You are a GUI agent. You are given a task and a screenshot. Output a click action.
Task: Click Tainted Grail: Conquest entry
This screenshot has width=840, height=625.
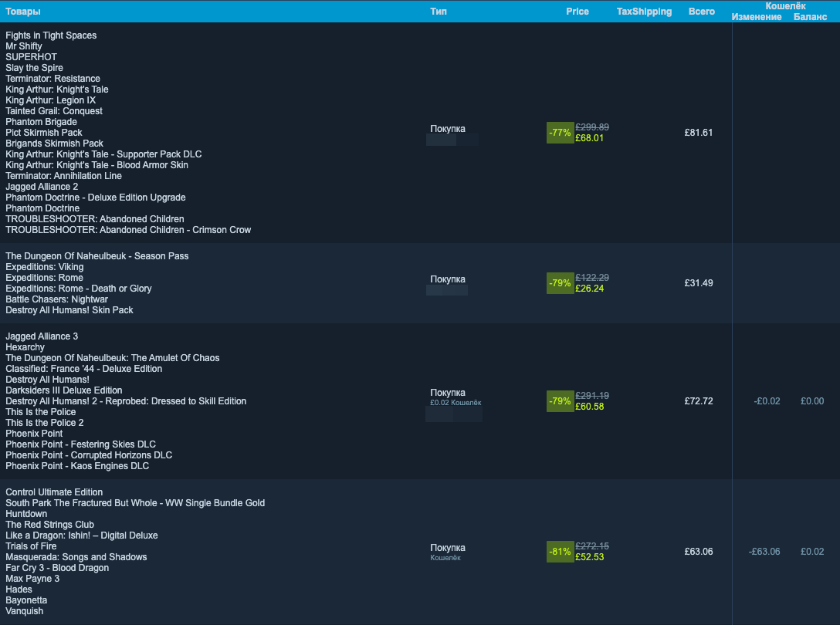(x=53, y=111)
